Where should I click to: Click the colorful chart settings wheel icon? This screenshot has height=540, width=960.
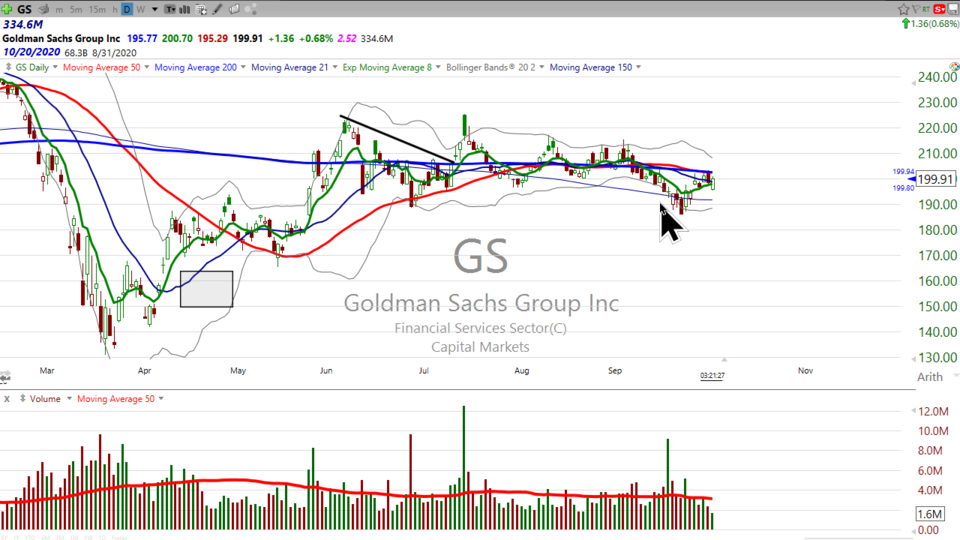954,66
